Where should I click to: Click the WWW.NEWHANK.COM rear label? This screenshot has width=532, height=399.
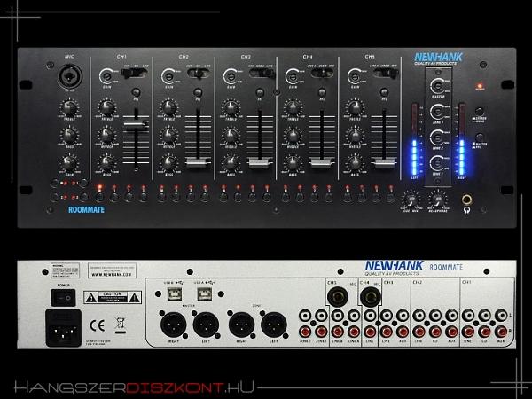coord(112,275)
